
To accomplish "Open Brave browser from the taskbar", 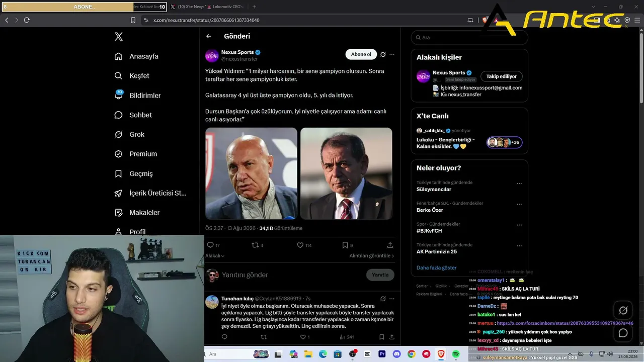I will pyautogui.click(x=441, y=354).
